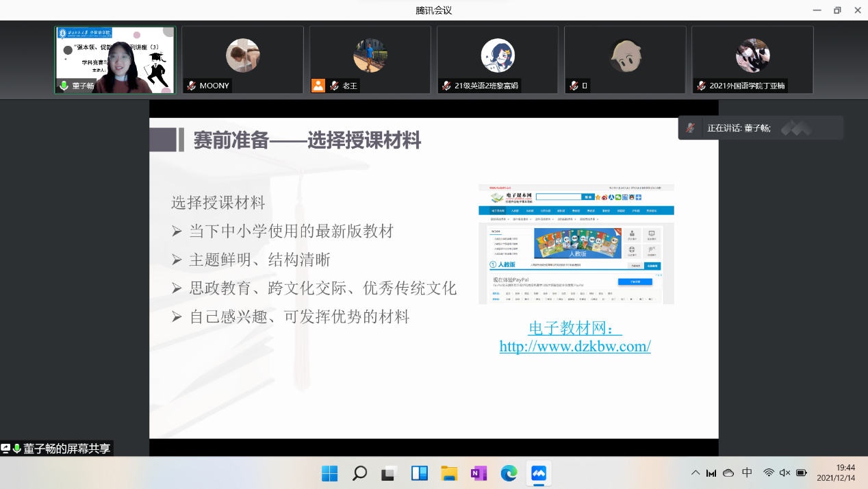Click the OneDrive cloud tray icon
The image size is (868, 489).
pyautogui.click(x=728, y=473)
